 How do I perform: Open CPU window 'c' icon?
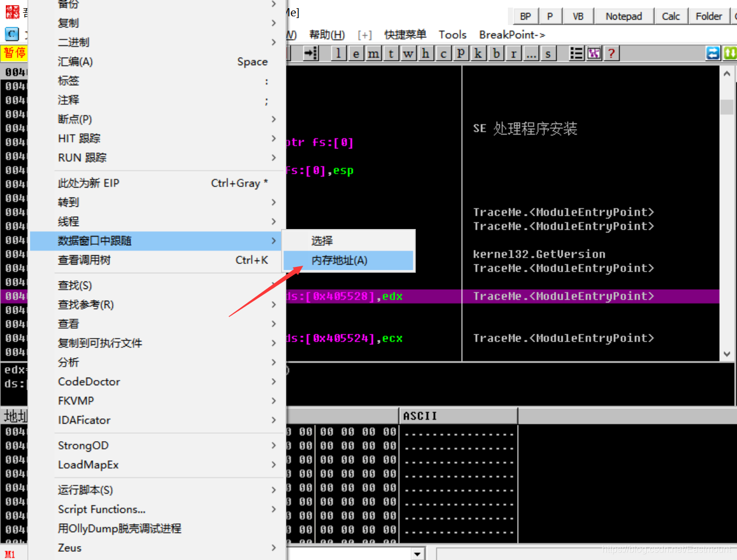pyautogui.click(x=443, y=54)
